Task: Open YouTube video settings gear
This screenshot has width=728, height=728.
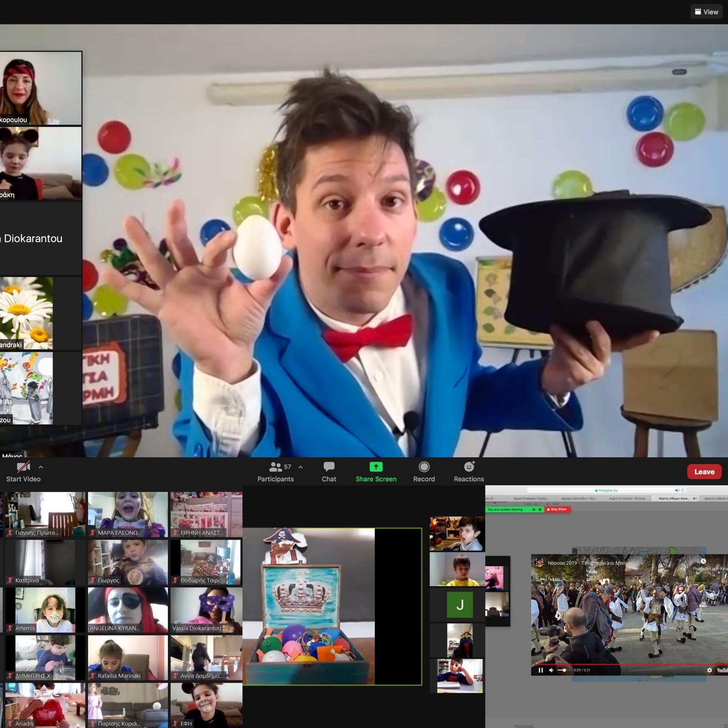Action: click(x=709, y=670)
